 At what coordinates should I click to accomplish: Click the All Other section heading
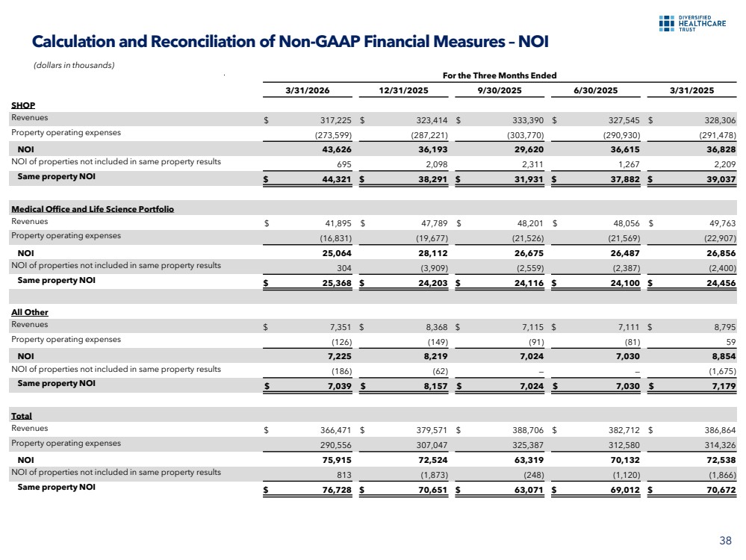(x=30, y=312)
